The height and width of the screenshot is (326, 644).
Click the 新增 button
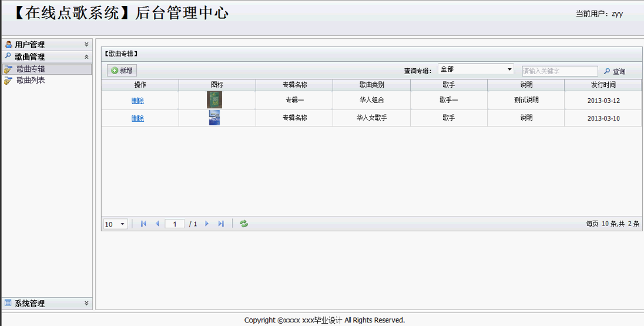coord(122,71)
